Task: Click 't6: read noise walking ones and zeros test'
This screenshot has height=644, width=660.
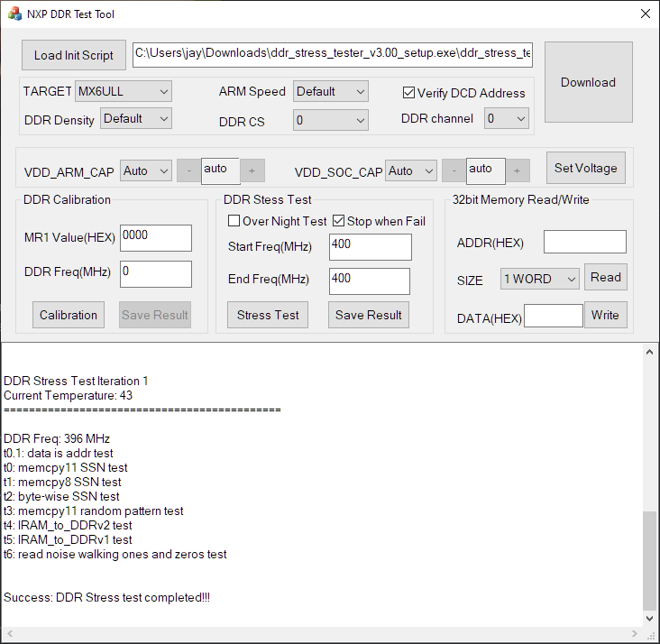Action: 115,554
